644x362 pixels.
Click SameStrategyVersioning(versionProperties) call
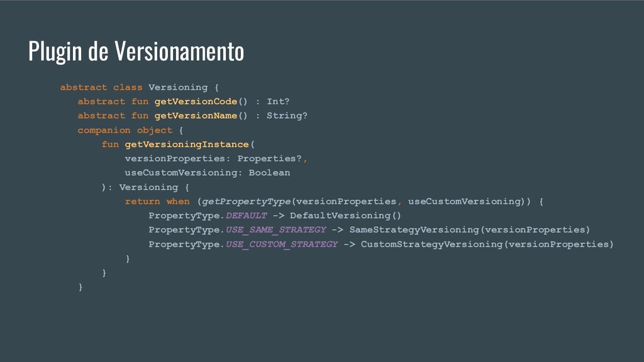[469, 230]
